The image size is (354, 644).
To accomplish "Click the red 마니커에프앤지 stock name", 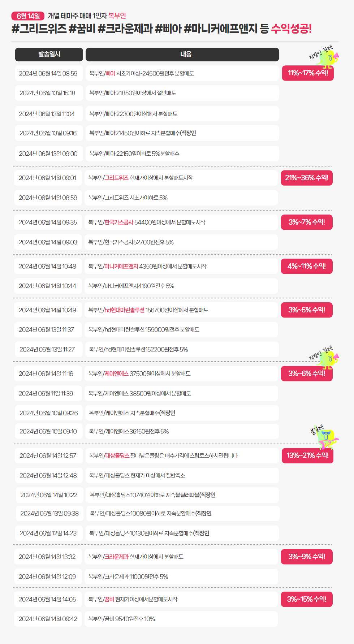I will click(121, 267).
